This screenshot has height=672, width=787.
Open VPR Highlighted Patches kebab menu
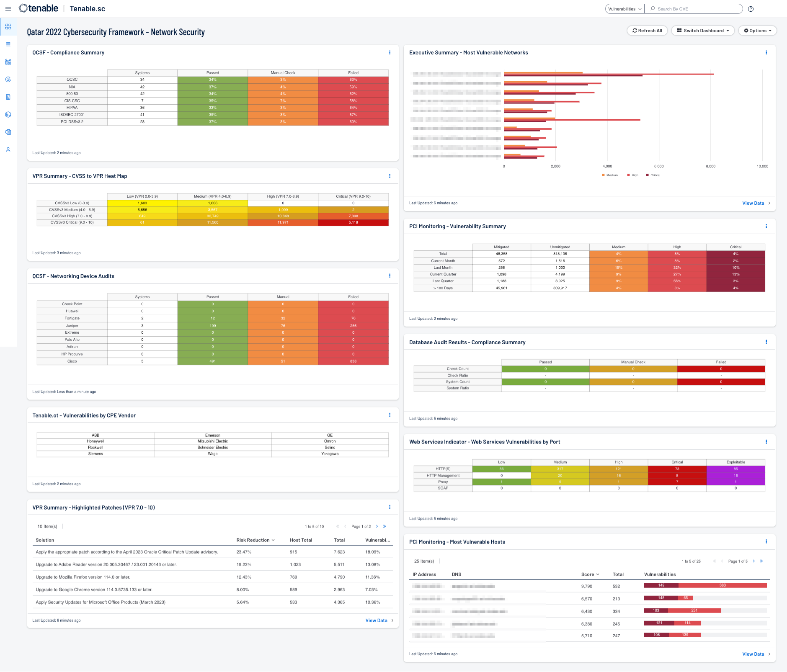pyautogui.click(x=390, y=507)
